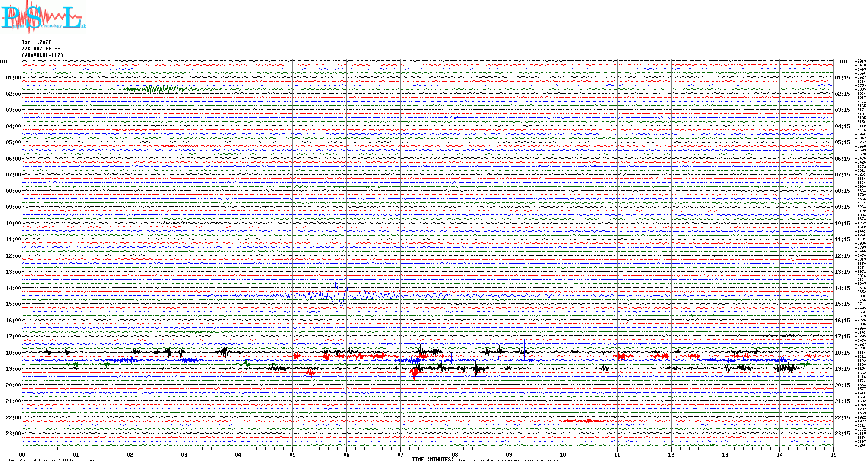The width and height of the screenshot is (868, 466).
Task: Click the 00 minute mark on bottom axis
Action: tap(22, 454)
